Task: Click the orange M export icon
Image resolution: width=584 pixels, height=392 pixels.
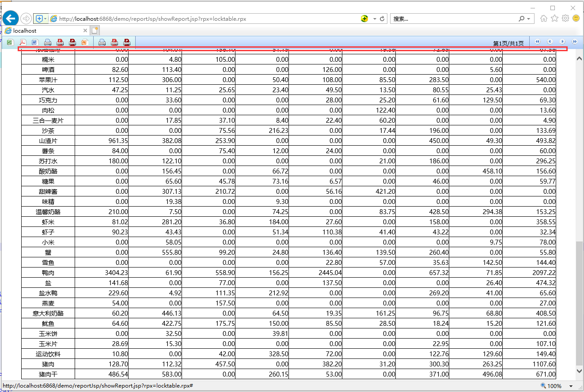Action: [85, 42]
